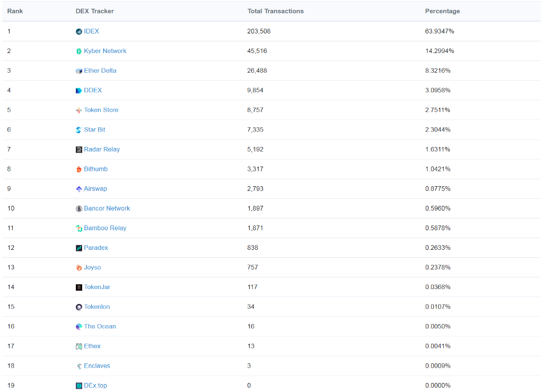
Task: Open the Radar Relay tracker link
Action: [102, 150]
